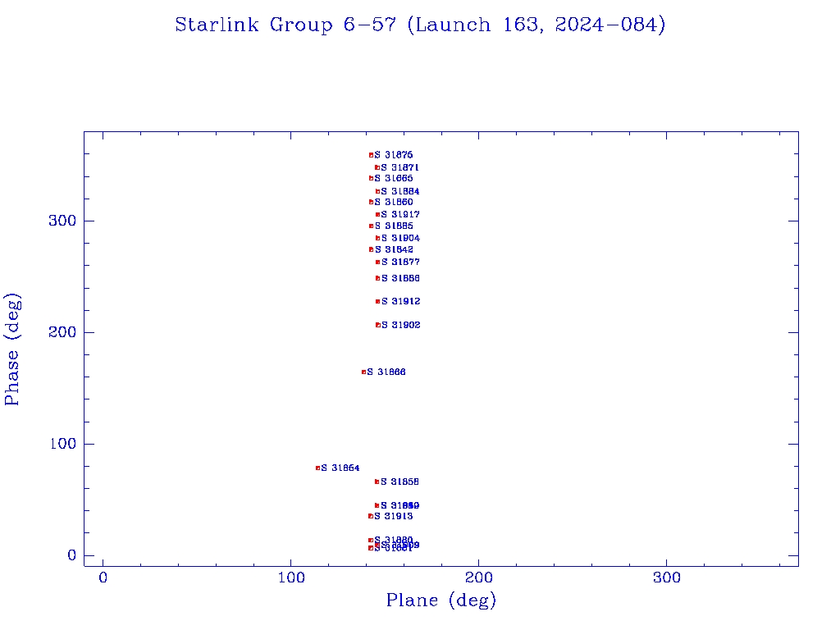Click the "S 31864" outlier label
The image size is (840, 630).
340,468
